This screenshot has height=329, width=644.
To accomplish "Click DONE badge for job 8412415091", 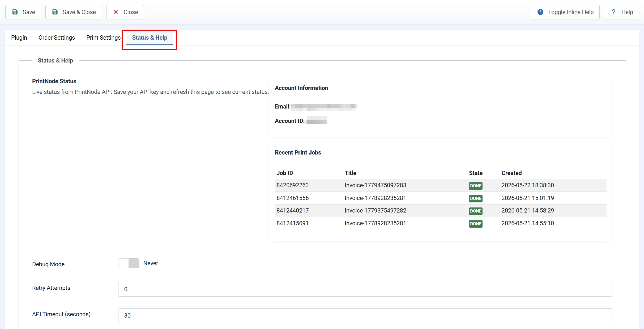I will coord(476,224).
